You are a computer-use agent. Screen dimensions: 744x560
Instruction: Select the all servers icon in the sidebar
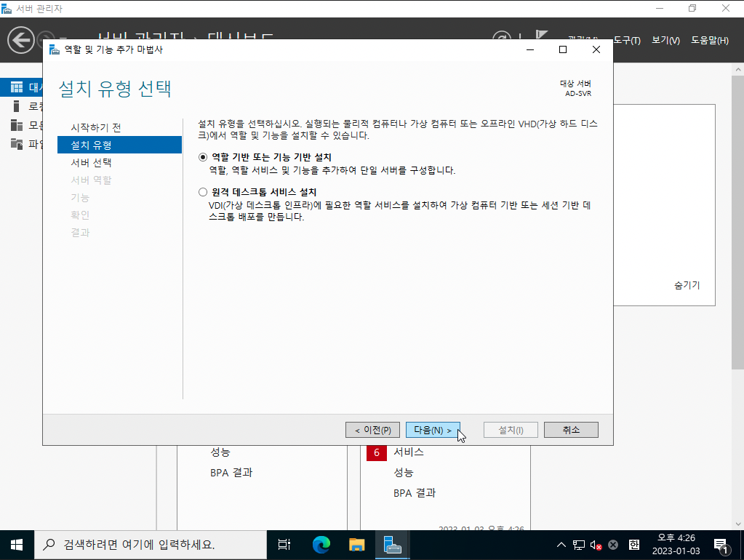17,125
